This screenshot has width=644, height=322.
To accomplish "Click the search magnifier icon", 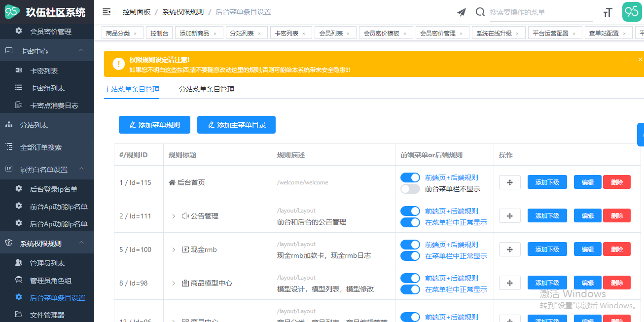I will (480, 12).
